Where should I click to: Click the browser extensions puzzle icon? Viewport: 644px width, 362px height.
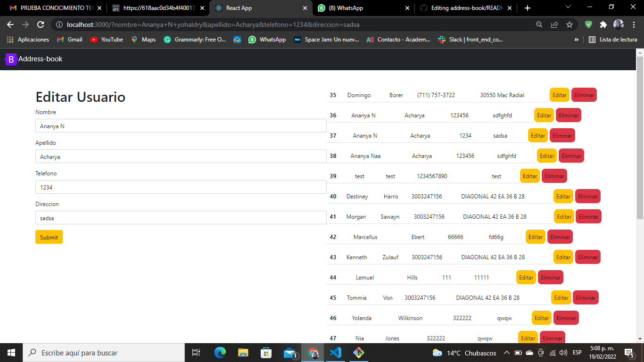tap(603, 24)
